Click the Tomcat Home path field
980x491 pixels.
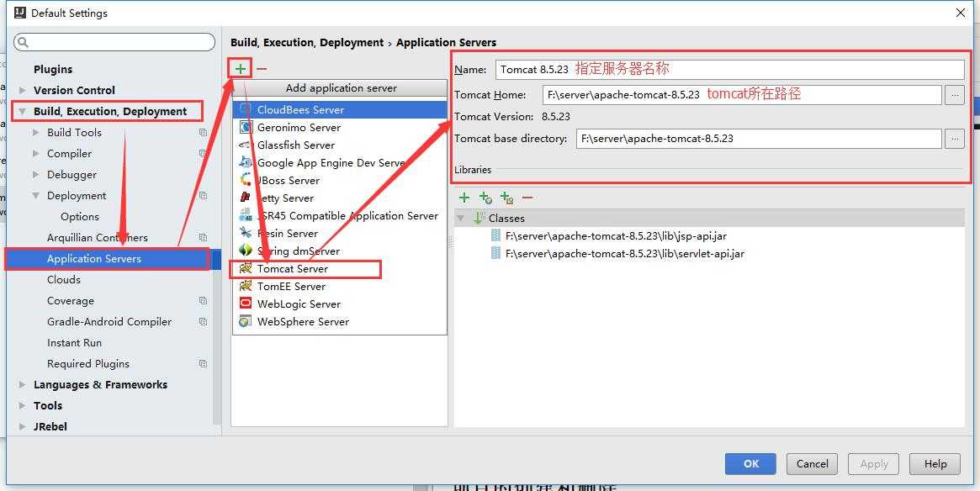point(742,95)
